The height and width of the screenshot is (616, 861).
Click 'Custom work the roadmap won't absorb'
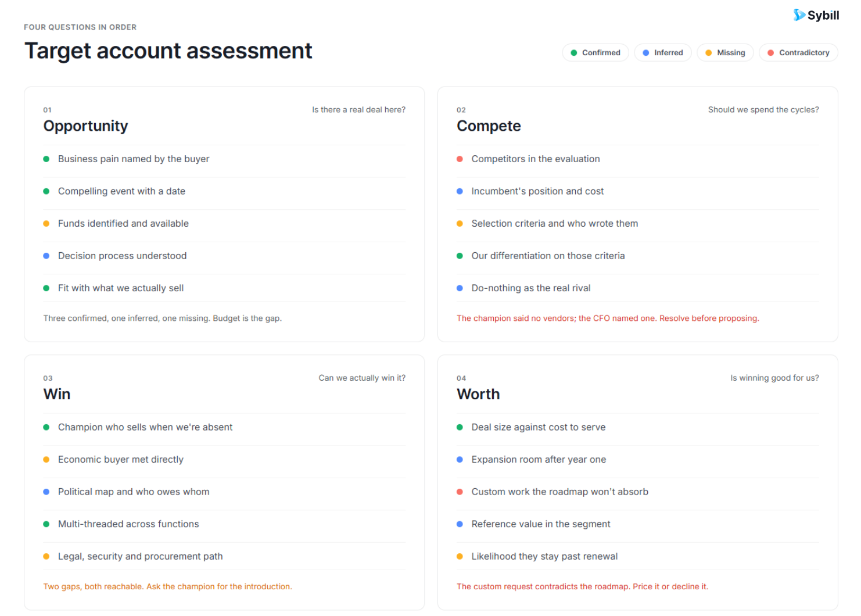(560, 492)
